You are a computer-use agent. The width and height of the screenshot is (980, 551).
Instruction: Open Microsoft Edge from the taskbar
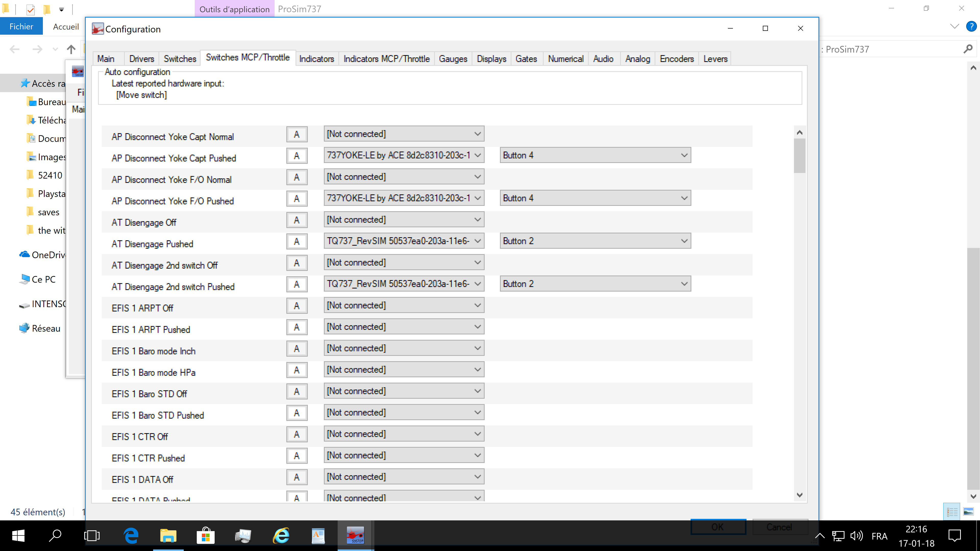(x=131, y=535)
